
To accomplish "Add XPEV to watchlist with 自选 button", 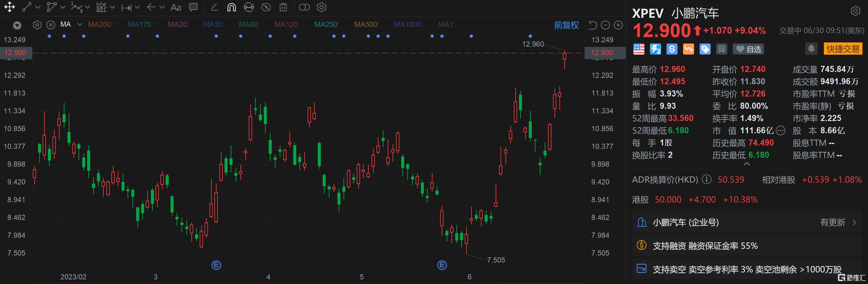I will (748, 49).
